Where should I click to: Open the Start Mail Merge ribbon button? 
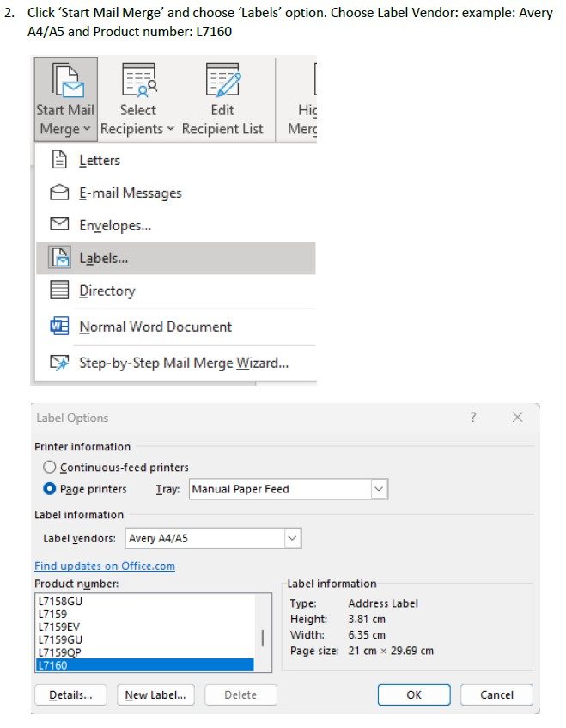[x=65, y=99]
